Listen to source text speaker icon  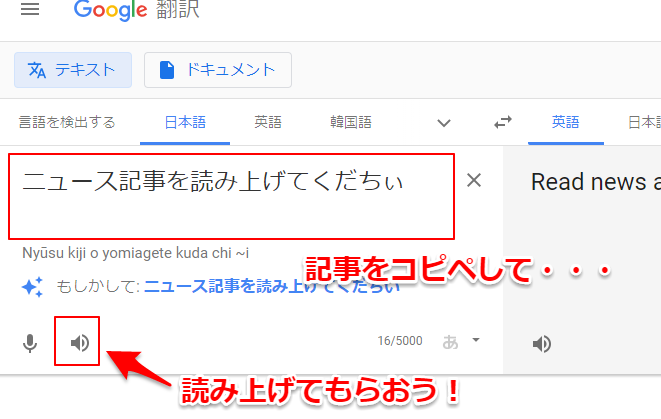click(80, 343)
